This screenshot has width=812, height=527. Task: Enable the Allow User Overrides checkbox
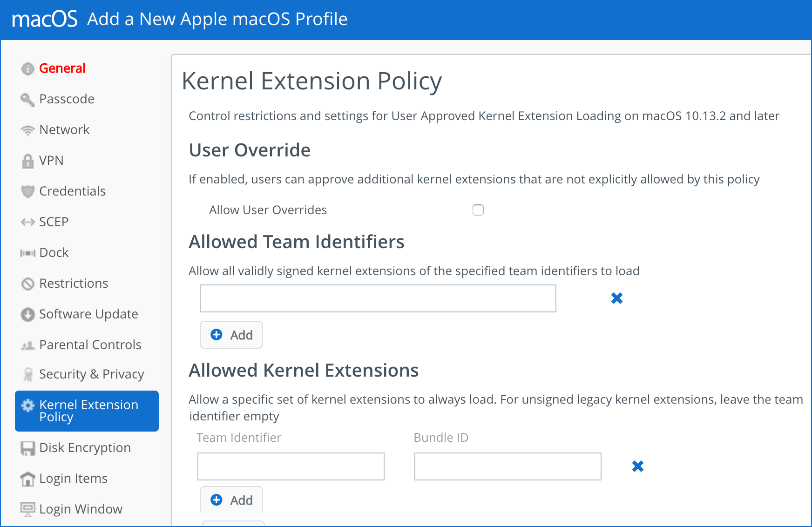(478, 210)
